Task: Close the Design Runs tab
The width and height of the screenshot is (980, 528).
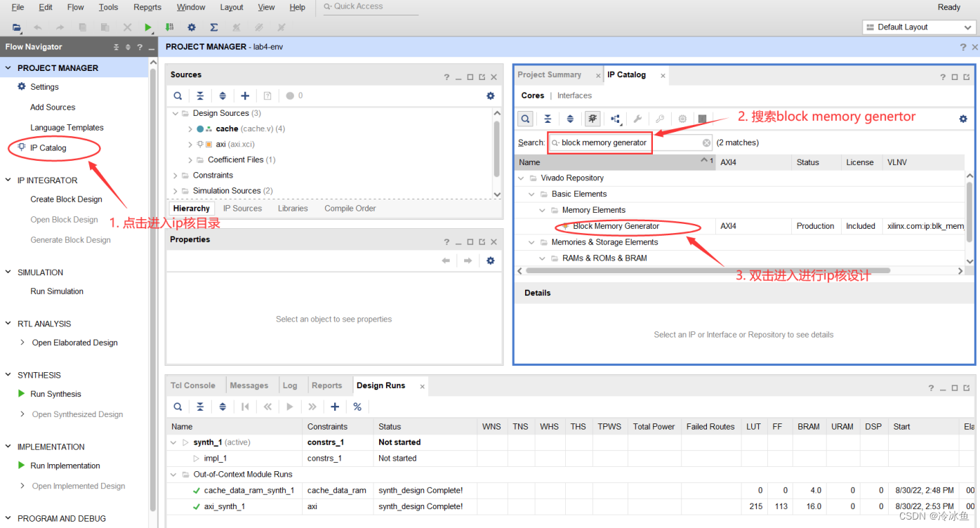Action: 422,386
